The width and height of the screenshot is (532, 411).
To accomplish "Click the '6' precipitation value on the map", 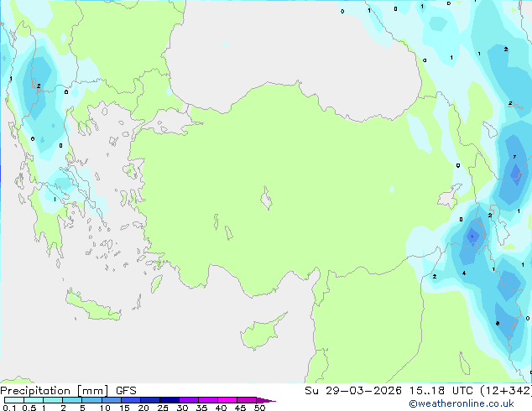I will pyautogui.click(x=498, y=323).
